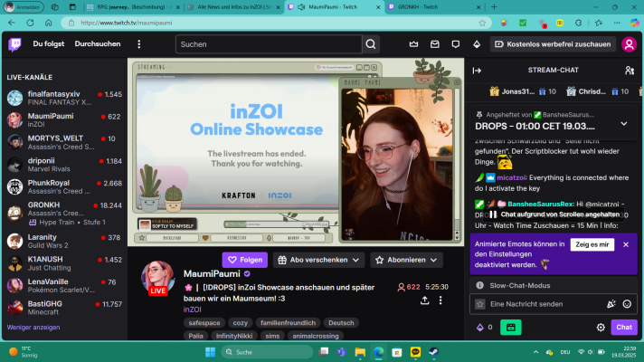The image size is (644, 362).
Task: Switch to the inZOI news tab
Action: 233,7
